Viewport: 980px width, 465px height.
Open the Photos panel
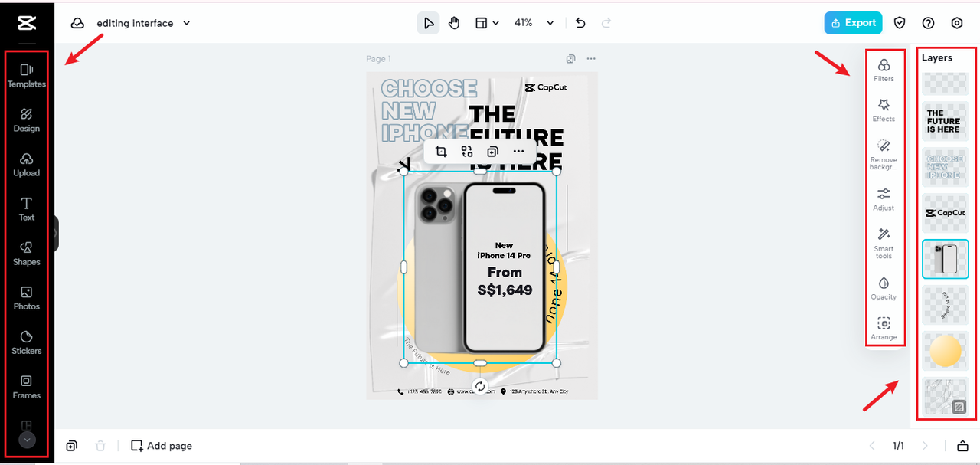pyautogui.click(x=27, y=298)
